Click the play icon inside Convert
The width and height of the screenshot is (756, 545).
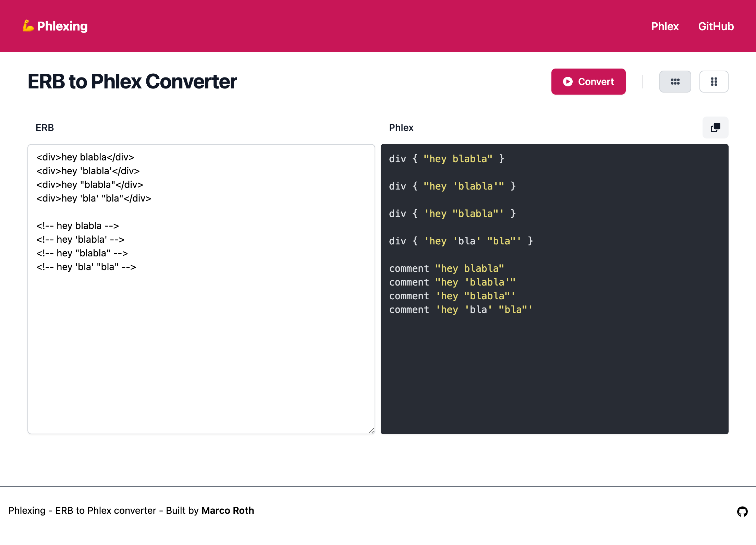click(568, 82)
